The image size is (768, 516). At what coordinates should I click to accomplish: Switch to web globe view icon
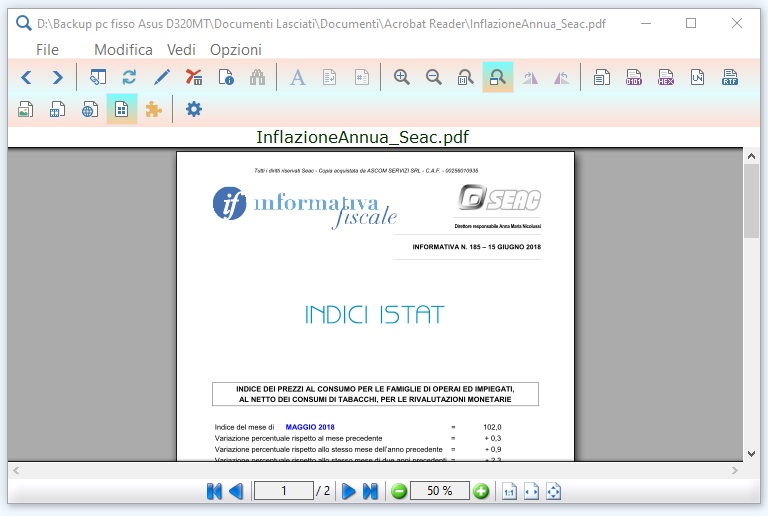(x=90, y=109)
